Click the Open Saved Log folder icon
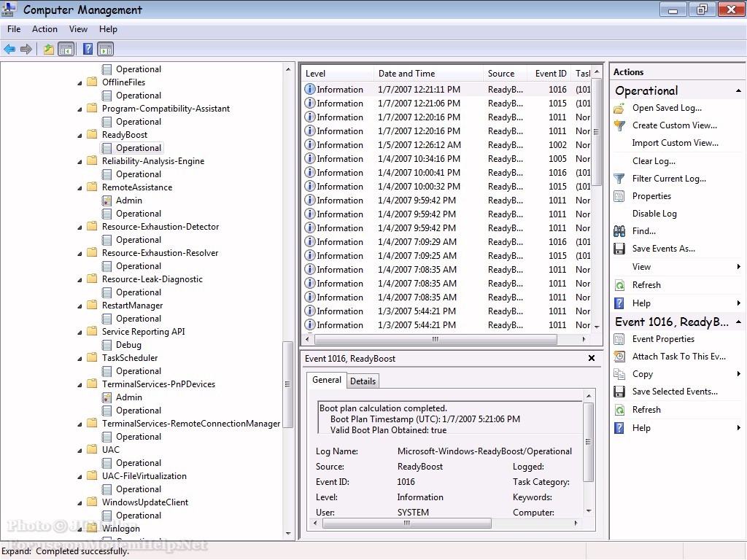 point(619,108)
